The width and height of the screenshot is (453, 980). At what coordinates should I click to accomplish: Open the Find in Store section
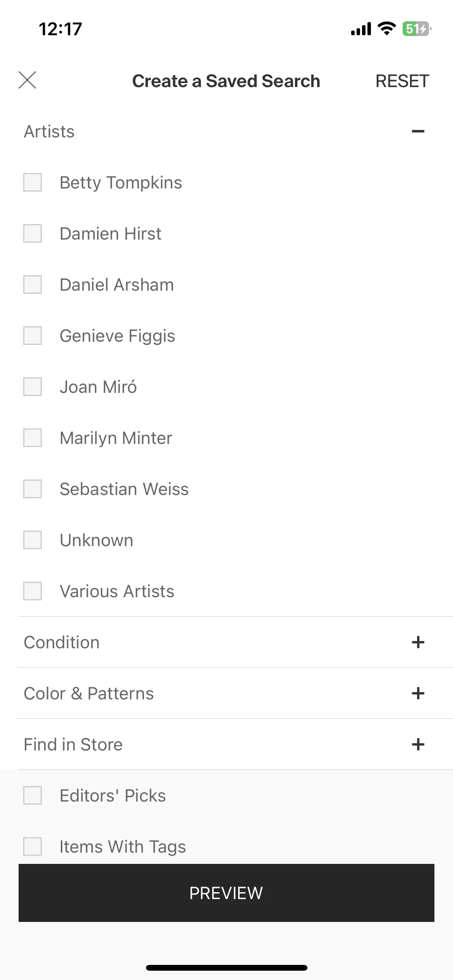point(226,744)
